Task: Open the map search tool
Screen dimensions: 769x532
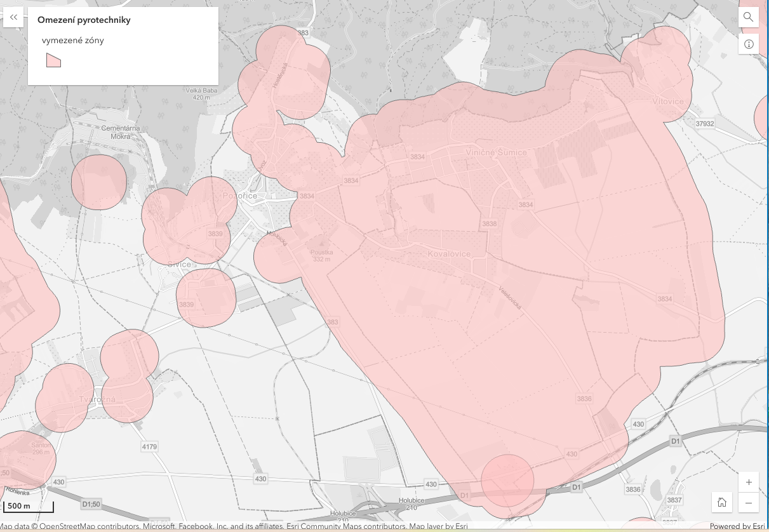Action: (x=749, y=17)
